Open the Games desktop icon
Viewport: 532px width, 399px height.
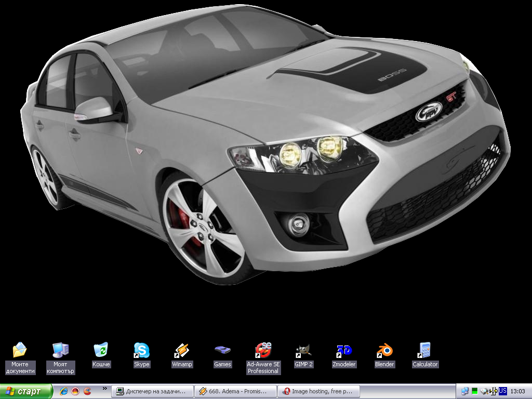click(x=222, y=350)
